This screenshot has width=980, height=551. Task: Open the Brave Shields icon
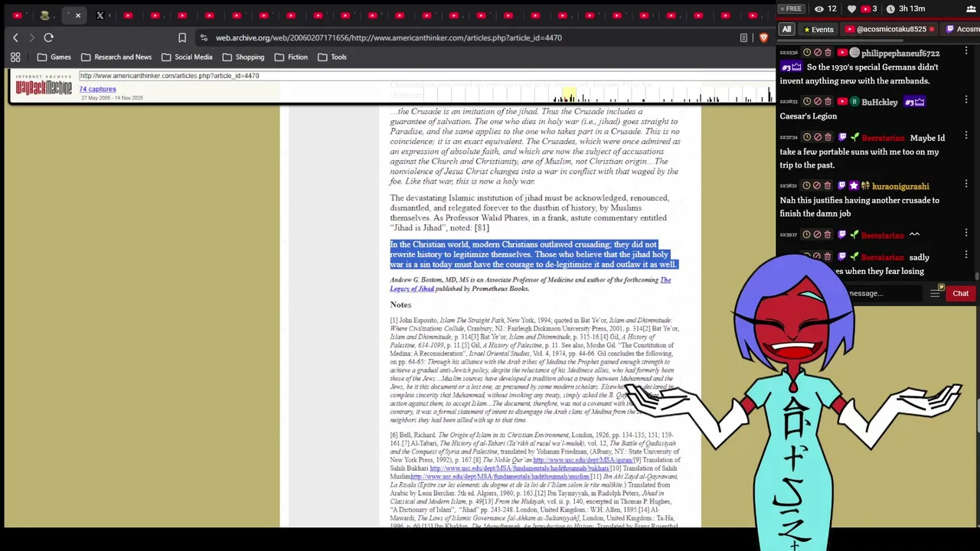tap(763, 37)
